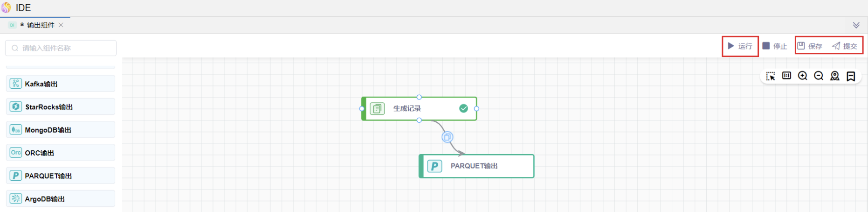Screen dimensions: 868x212
Task: Zoom in on the canvas
Action: [803, 76]
